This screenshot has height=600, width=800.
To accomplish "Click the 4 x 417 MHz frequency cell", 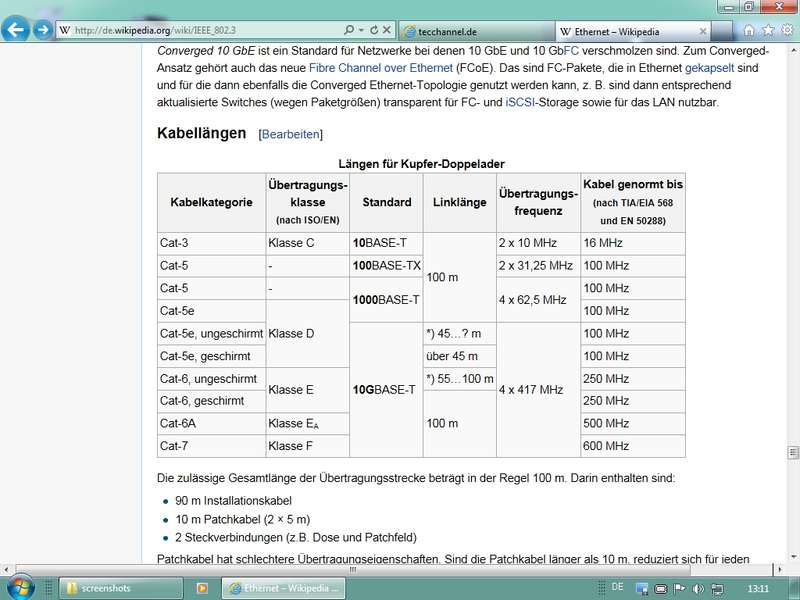I will pos(538,390).
